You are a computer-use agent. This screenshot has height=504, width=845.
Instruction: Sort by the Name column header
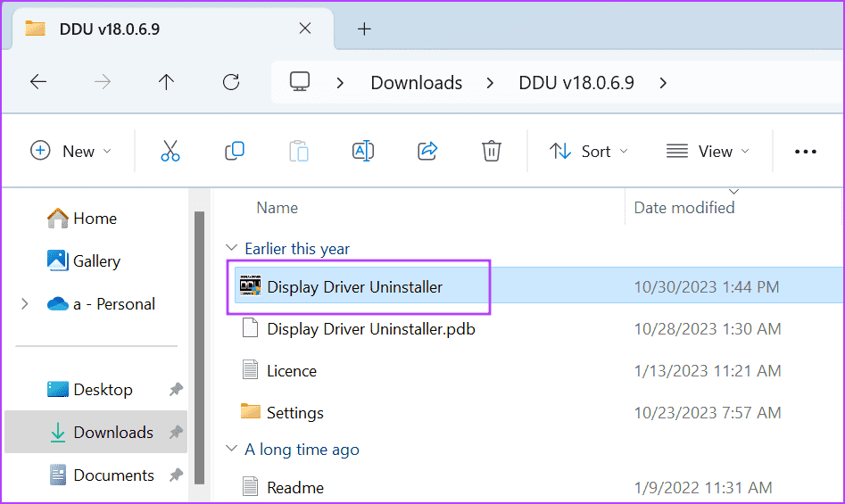[x=277, y=208]
